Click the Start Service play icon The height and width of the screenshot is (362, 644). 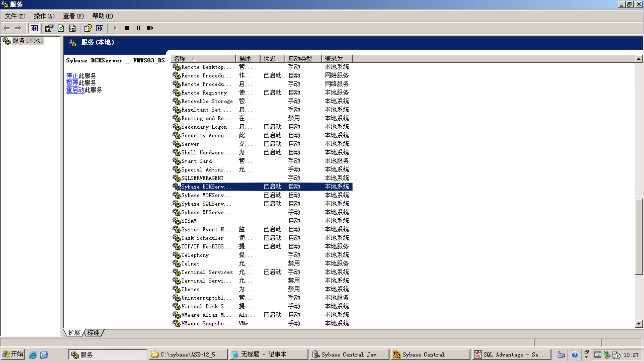pyautogui.click(x=115, y=28)
